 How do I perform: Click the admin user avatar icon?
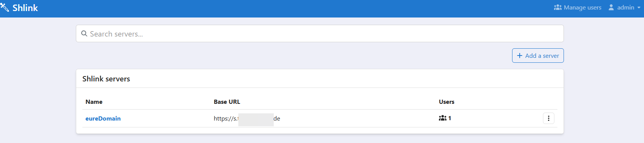pyautogui.click(x=611, y=7)
